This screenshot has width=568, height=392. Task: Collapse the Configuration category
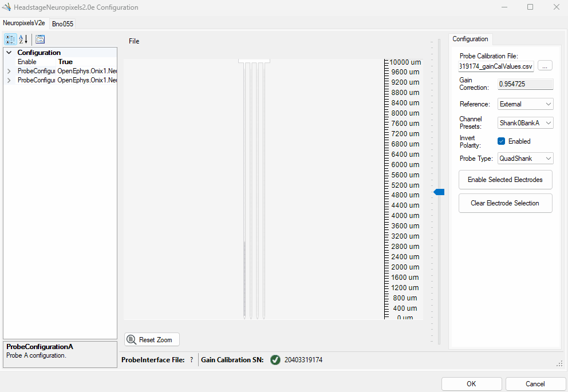coord(9,53)
